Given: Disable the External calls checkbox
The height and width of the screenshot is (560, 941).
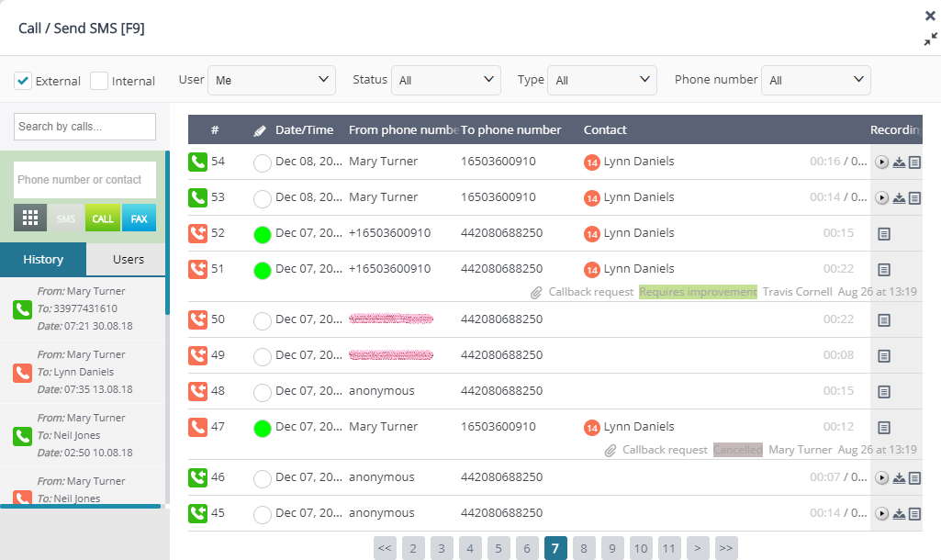Looking at the screenshot, I should (22, 80).
